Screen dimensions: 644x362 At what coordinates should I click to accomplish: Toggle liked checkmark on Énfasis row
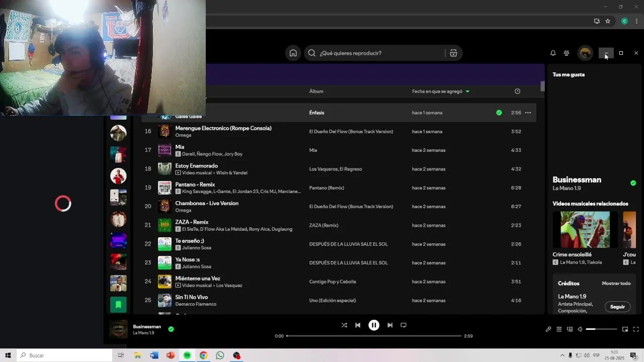[499, 113]
